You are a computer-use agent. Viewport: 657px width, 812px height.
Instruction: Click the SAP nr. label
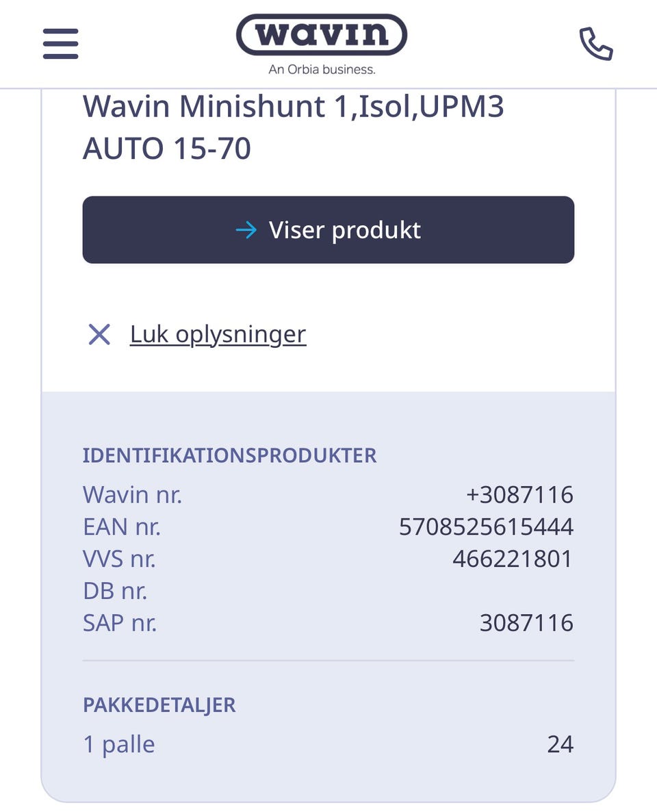(x=120, y=623)
